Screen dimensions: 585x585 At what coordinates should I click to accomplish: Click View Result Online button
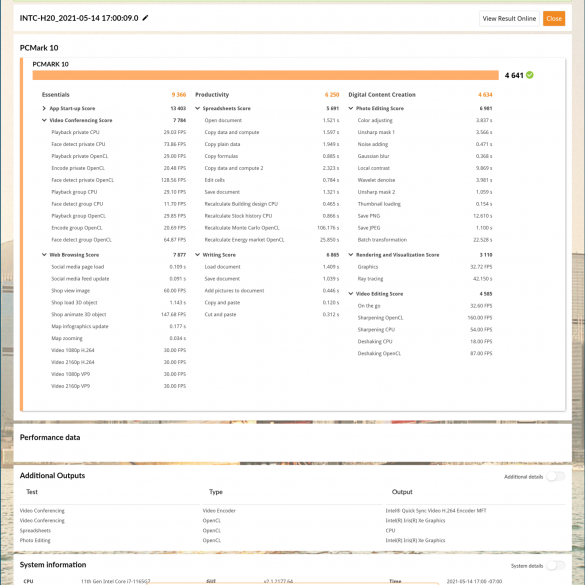(509, 18)
